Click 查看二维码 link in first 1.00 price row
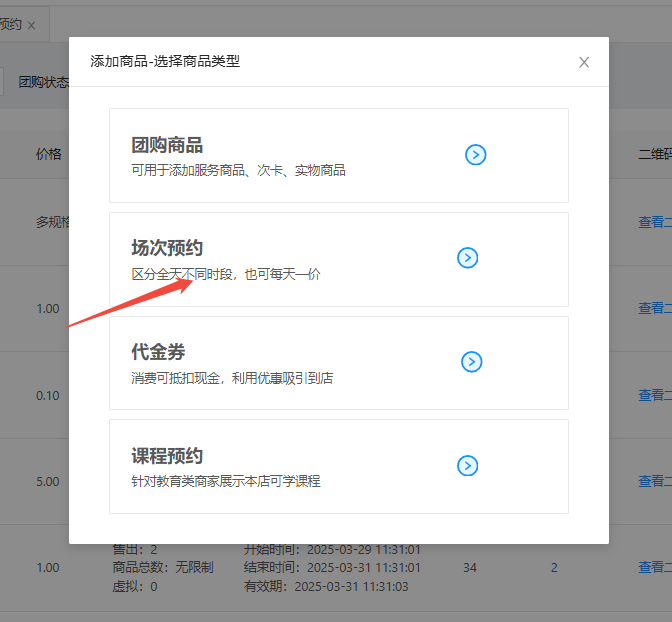 pyautogui.click(x=655, y=308)
